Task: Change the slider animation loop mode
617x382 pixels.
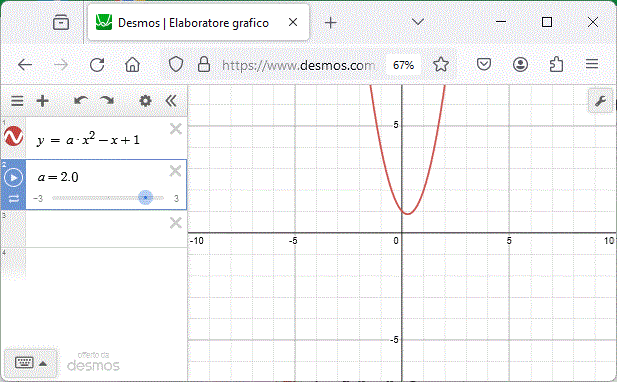Action: point(14,199)
